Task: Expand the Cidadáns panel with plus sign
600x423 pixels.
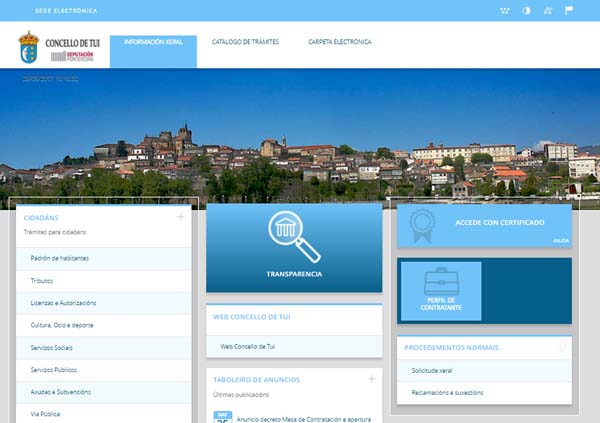Action: [x=180, y=216]
